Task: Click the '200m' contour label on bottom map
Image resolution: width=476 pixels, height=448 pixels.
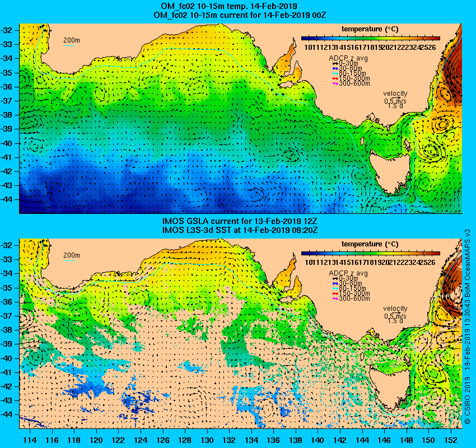Action: tap(71, 255)
